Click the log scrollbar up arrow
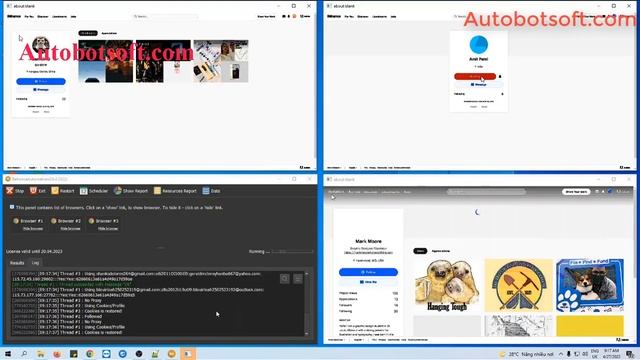Screen dimensions: 640x360 [307, 273]
